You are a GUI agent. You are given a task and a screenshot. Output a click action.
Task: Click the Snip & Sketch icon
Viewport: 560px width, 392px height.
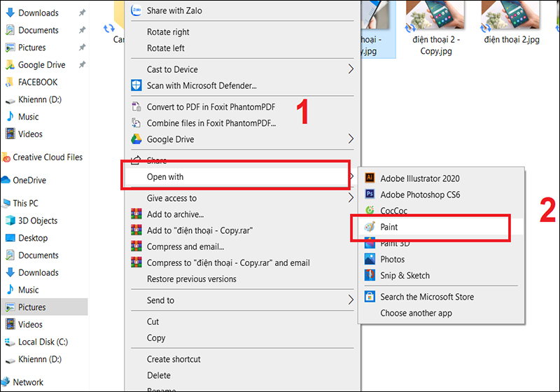coord(370,276)
